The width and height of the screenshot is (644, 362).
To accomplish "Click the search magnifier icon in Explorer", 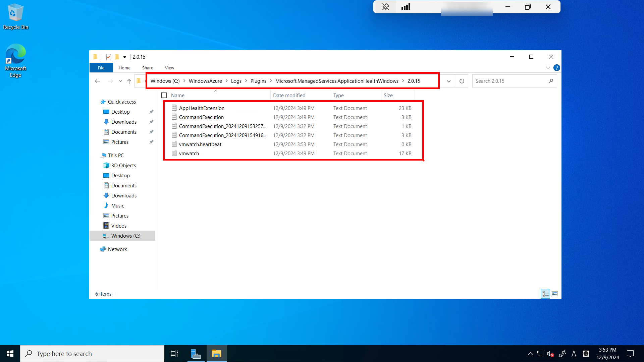I will point(551,81).
